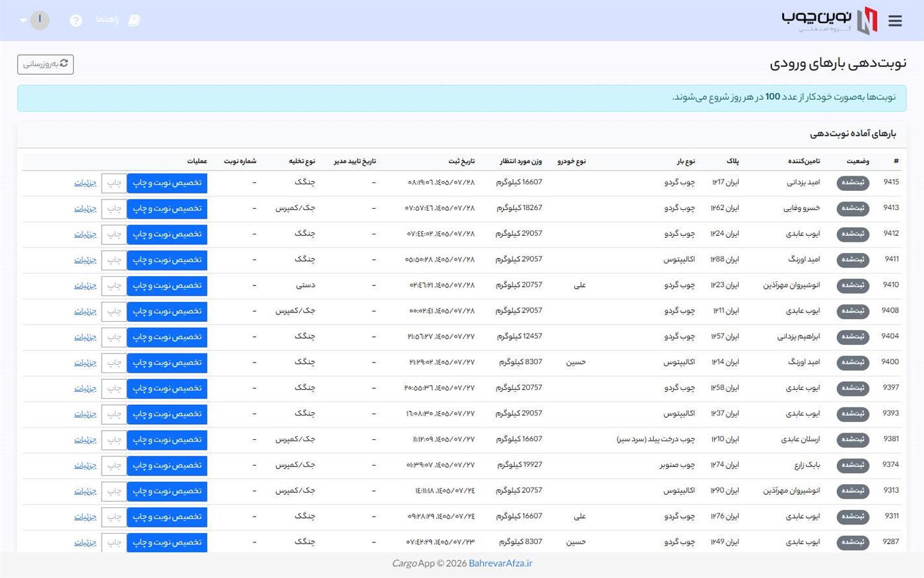
Task: Assign turn and print for load 9381
Action: [x=167, y=440]
